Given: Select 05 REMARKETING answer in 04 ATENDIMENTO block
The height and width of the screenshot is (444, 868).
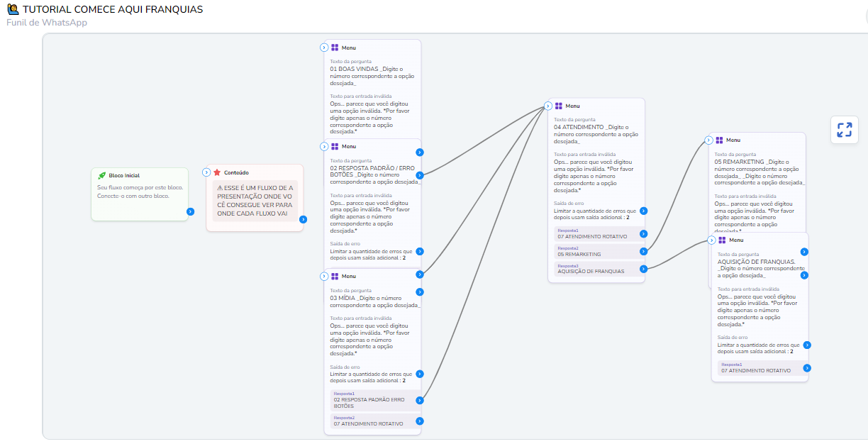Looking at the screenshot, I should tap(596, 252).
